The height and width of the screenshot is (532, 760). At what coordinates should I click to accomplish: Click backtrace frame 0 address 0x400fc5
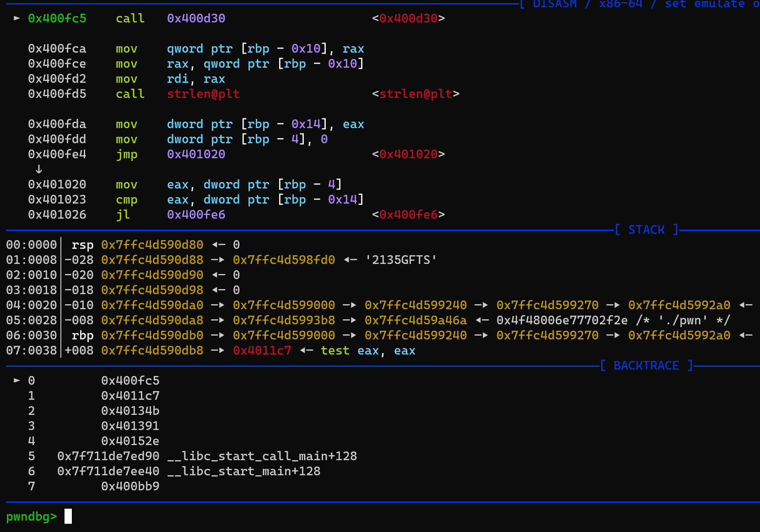pyautogui.click(x=130, y=381)
